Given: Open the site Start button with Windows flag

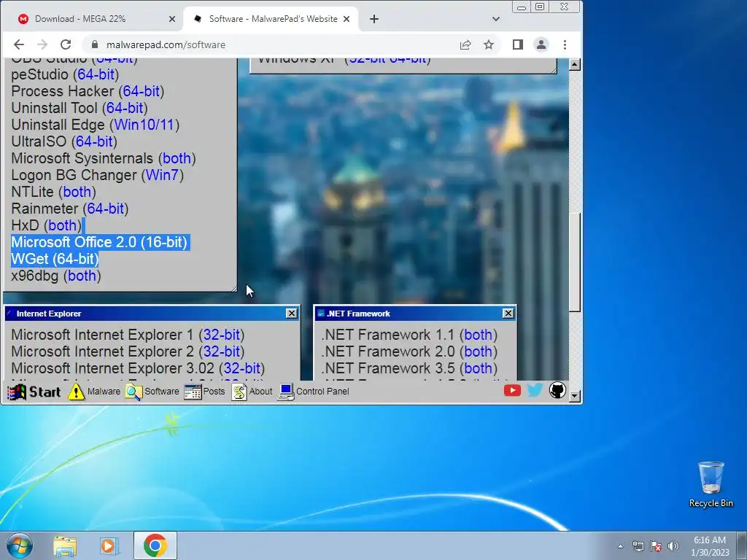Looking at the screenshot, I should coord(34,392).
